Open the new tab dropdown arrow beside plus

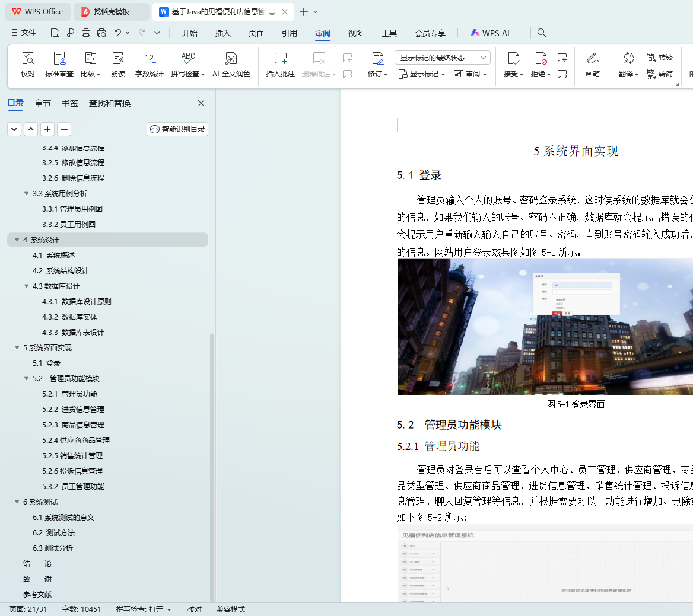316,12
